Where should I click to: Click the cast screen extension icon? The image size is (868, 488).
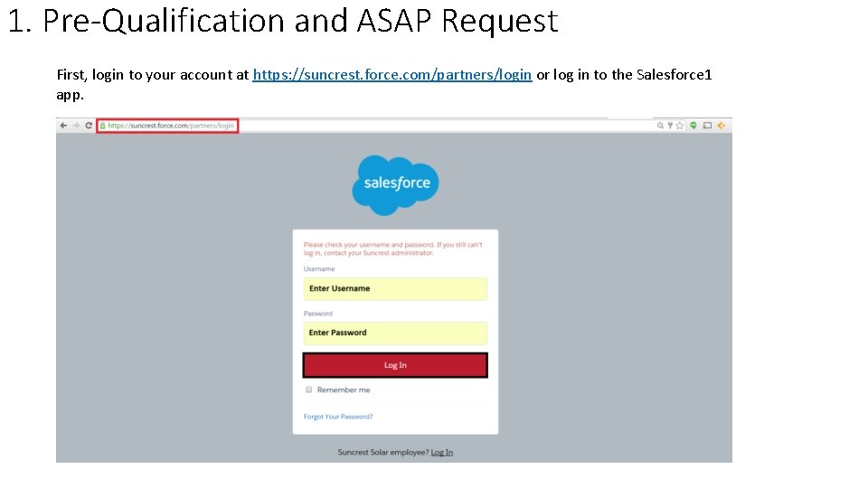707,126
